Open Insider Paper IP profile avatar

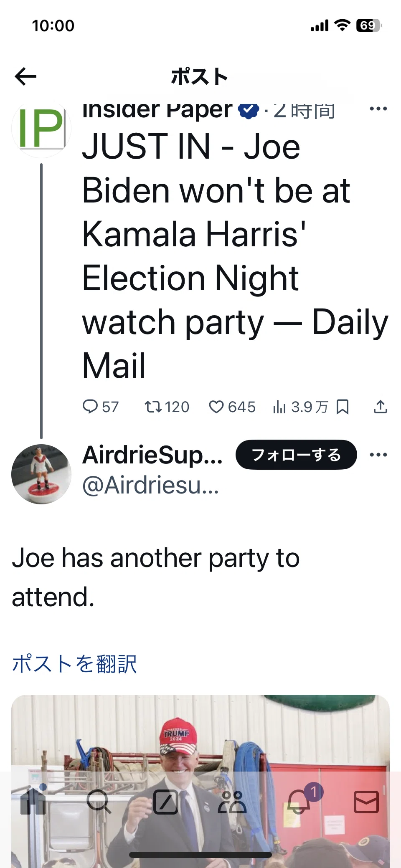pos(41,128)
